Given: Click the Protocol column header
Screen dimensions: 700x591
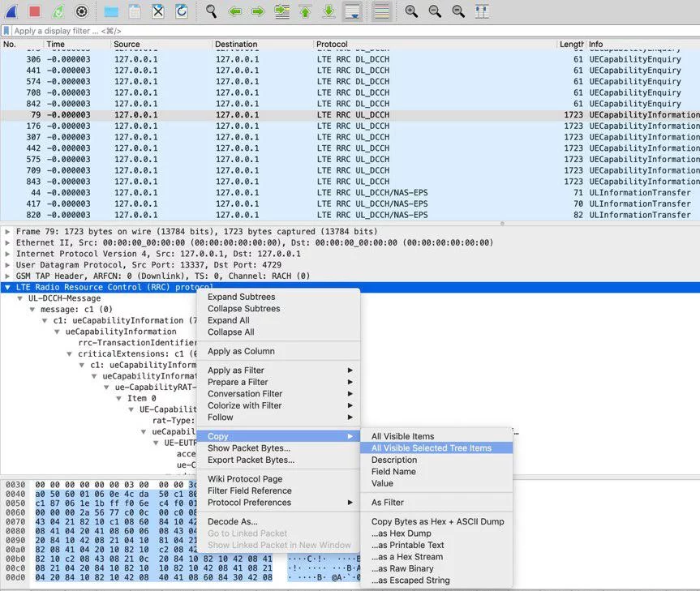Looking at the screenshot, I should (x=332, y=45).
